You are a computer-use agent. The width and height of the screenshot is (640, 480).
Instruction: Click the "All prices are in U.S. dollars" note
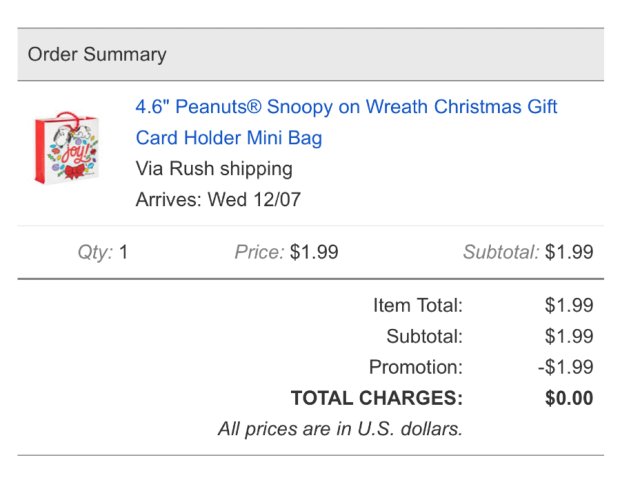pyautogui.click(x=340, y=429)
